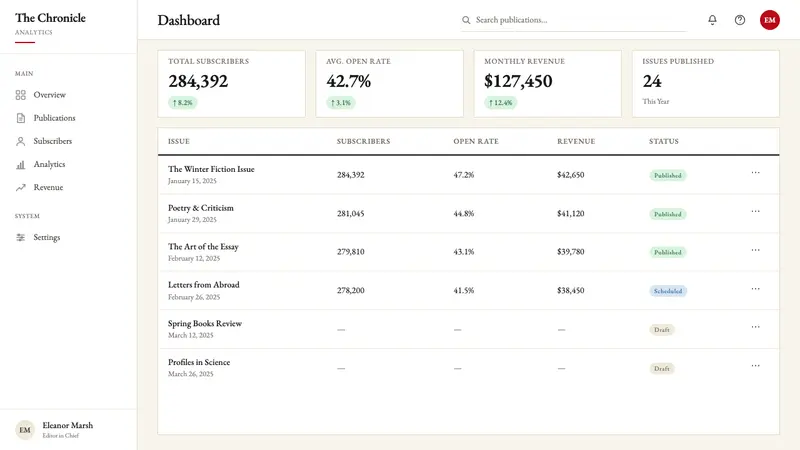Image resolution: width=800 pixels, height=450 pixels.
Task: Click the Analytics bar chart icon
Action: point(20,164)
